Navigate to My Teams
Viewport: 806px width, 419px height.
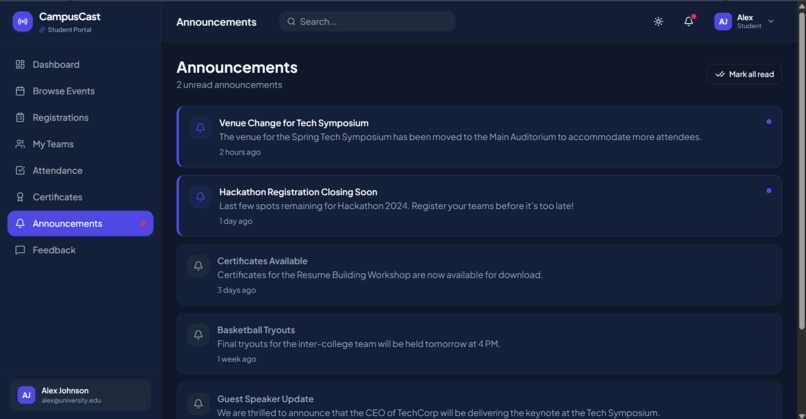pos(80,144)
